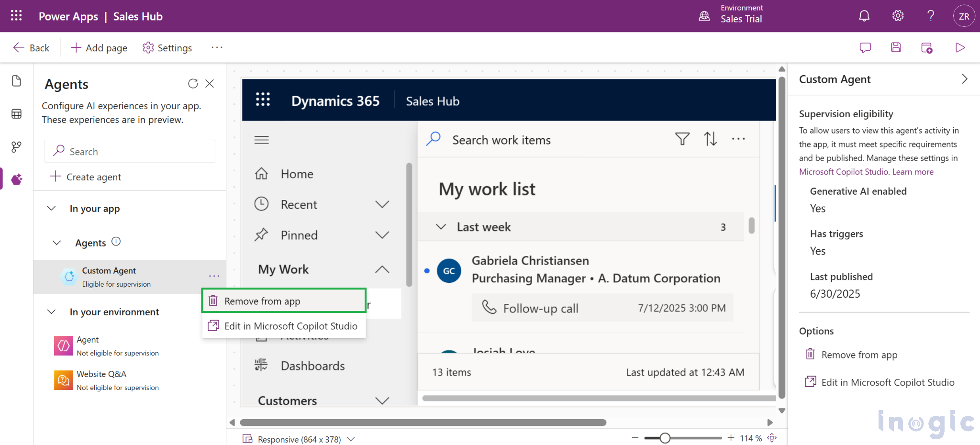Go to Home in the site map
Image resolution: width=980 pixels, height=445 pixels.
[297, 174]
